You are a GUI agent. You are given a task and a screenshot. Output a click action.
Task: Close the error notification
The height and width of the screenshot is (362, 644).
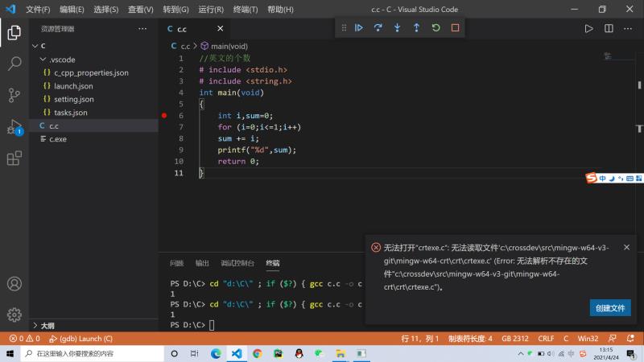[626, 248]
